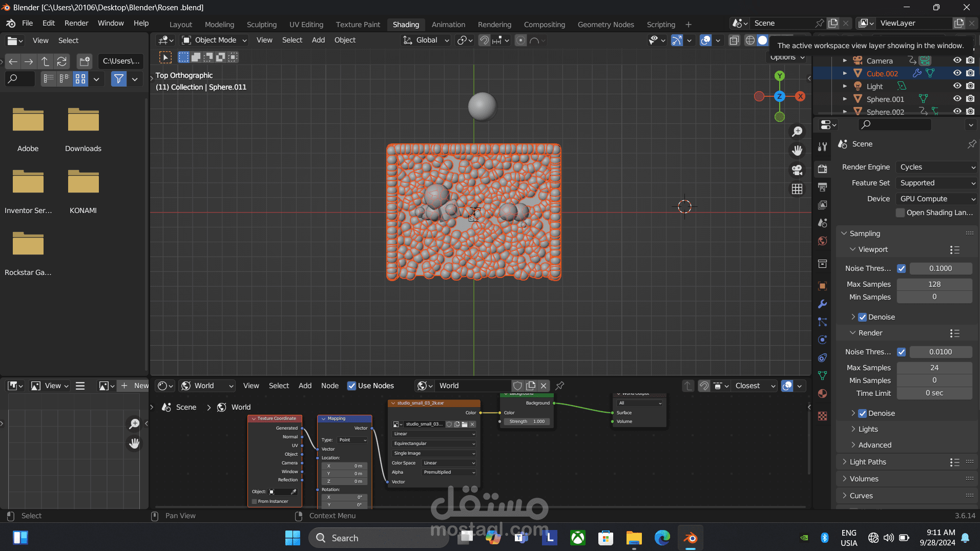Hide Camera in viewport via eye icon
Image resolution: width=980 pixels, height=551 pixels.
(x=957, y=60)
